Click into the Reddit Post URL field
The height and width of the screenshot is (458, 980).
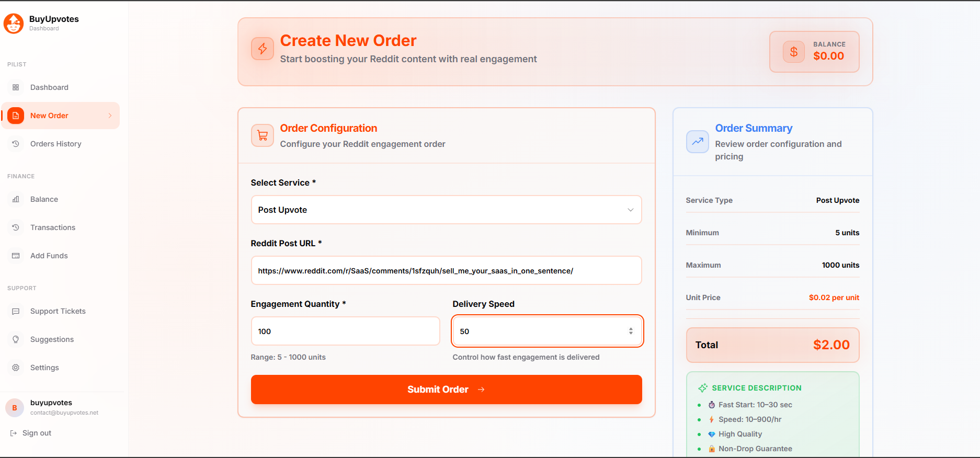point(446,271)
